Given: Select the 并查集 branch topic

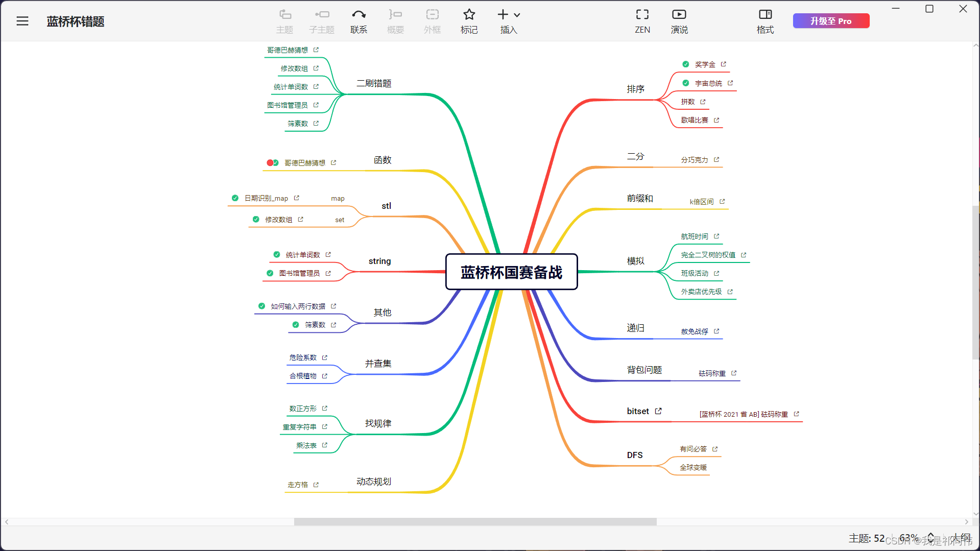Looking at the screenshot, I should click(x=378, y=364).
